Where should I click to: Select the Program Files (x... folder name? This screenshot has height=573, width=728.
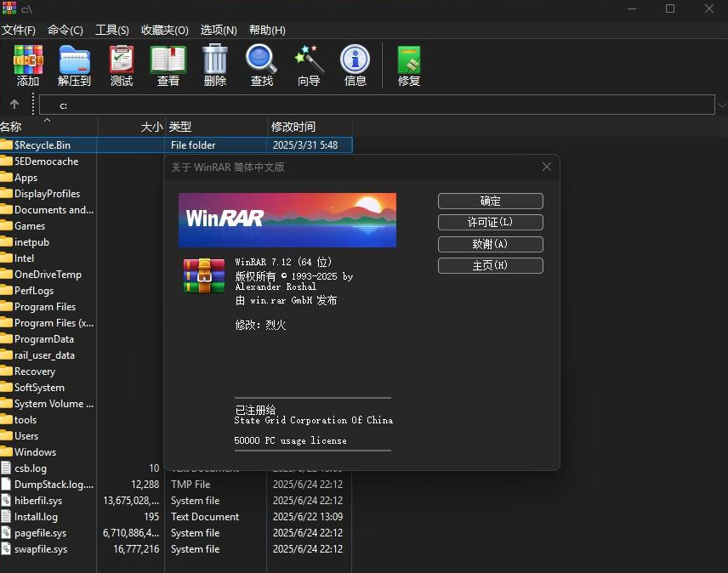coord(54,323)
